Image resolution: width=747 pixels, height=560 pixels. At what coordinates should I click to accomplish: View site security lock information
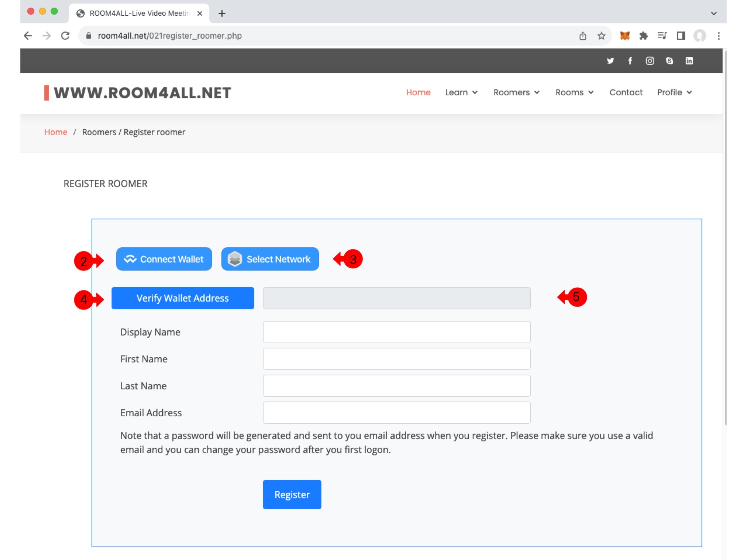click(88, 35)
